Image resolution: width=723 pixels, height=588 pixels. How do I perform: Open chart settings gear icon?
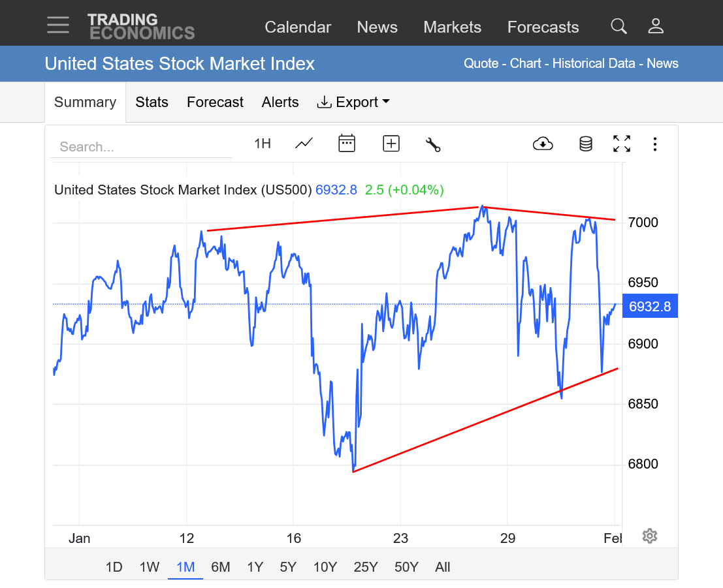(x=649, y=536)
